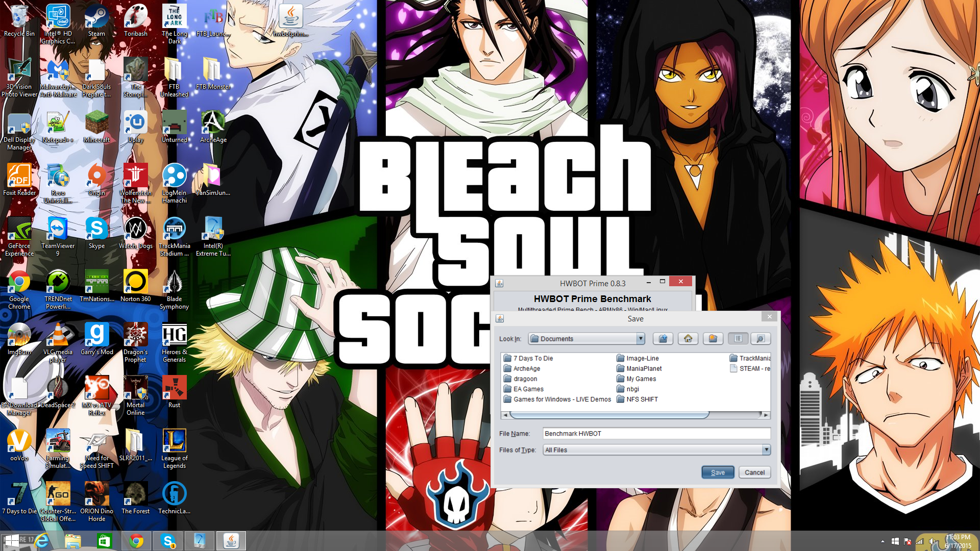Click the Save button
Image resolution: width=980 pixels, height=551 pixels.
[718, 472]
